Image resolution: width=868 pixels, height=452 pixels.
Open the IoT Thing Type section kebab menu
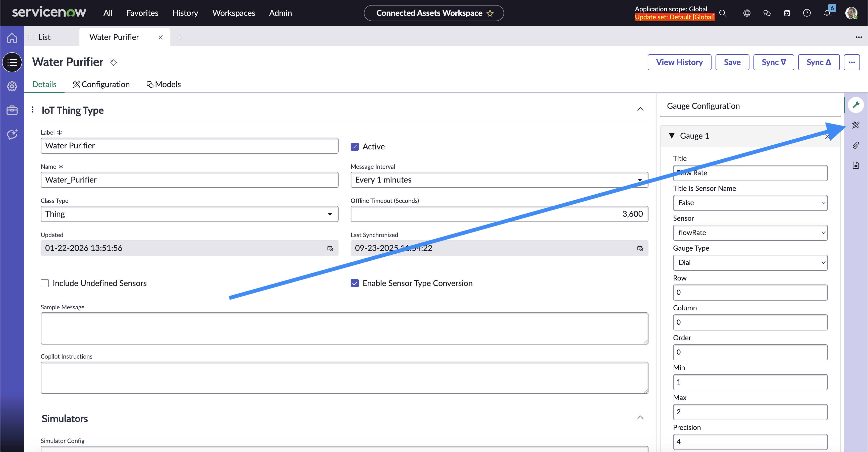click(32, 109)
